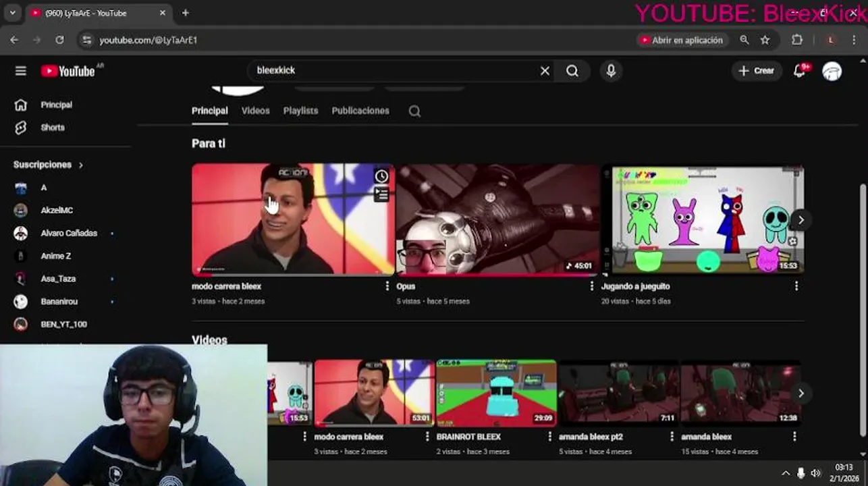Go back with browser back arrow
The image size is (868, 486).
coord(14,40)
